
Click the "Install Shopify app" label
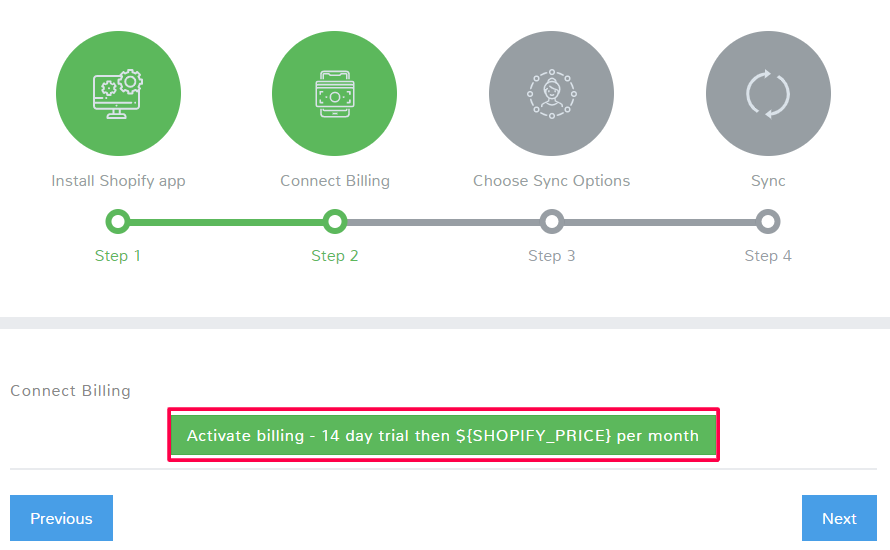click(x=118, y=181)
